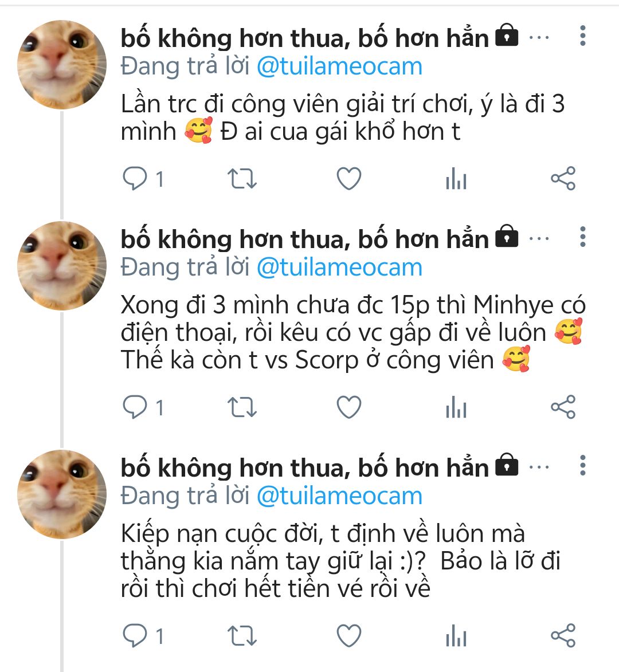Retweet the tweet mentioning Minhye and Scorp
The image size is (619, 672).
point(242,407)
